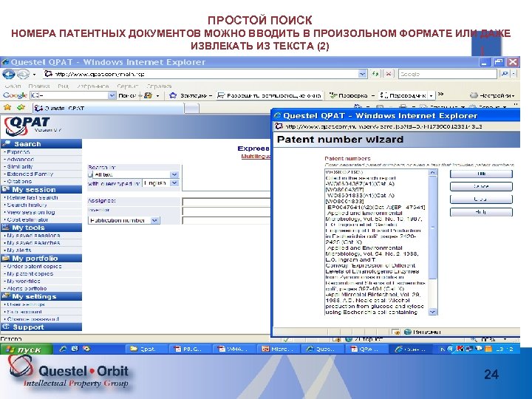Click the Google toolbar Поиск search button
The width and height of the screenshot is (532, 399).
(127, 95)
